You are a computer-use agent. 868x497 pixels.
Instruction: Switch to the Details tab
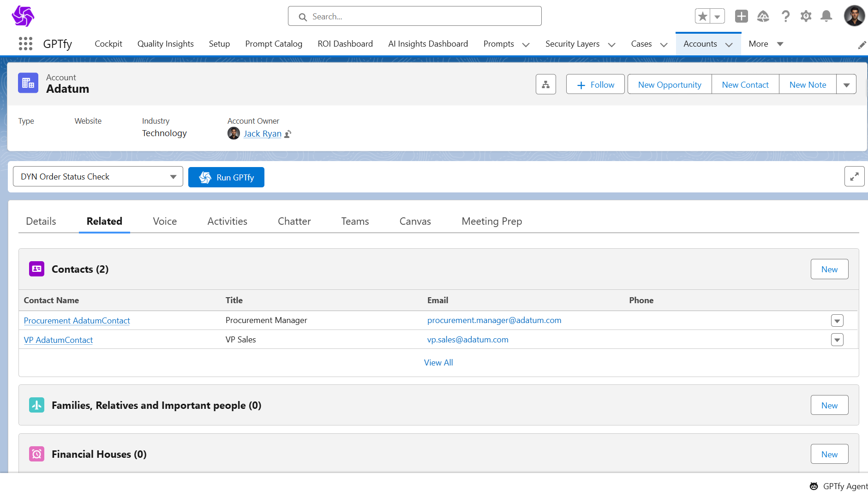(41, 221)
